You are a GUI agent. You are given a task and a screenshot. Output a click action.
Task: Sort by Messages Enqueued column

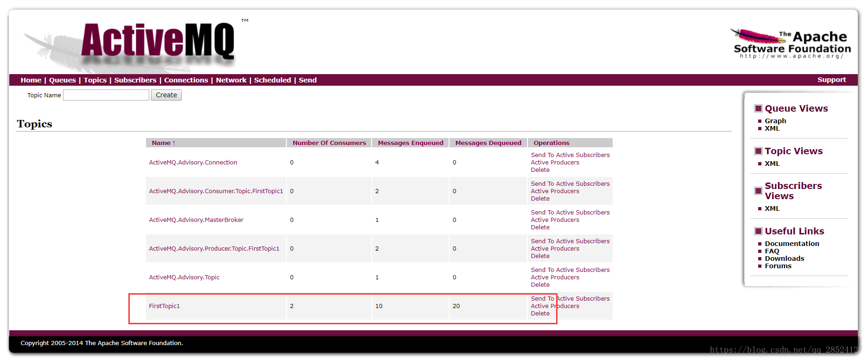411,143
